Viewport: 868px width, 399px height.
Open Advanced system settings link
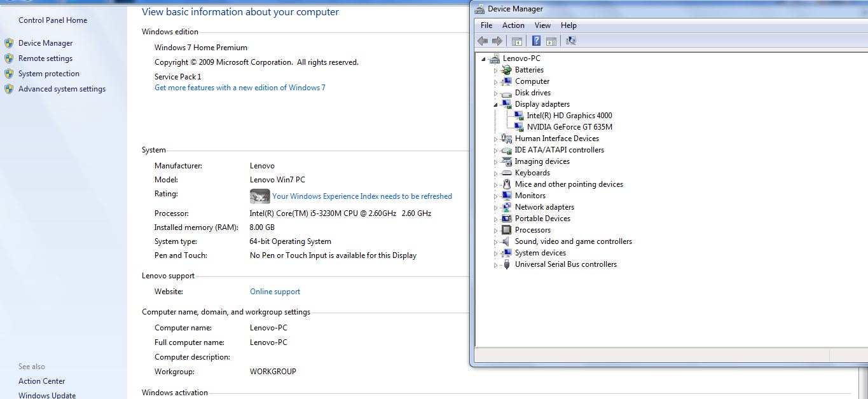[62, 89]
